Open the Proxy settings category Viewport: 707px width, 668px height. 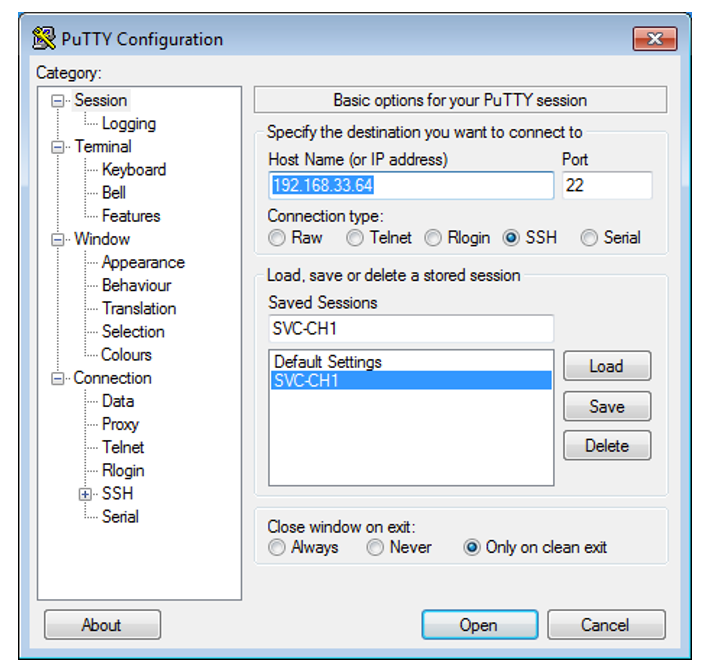click(x=120, y=424)
